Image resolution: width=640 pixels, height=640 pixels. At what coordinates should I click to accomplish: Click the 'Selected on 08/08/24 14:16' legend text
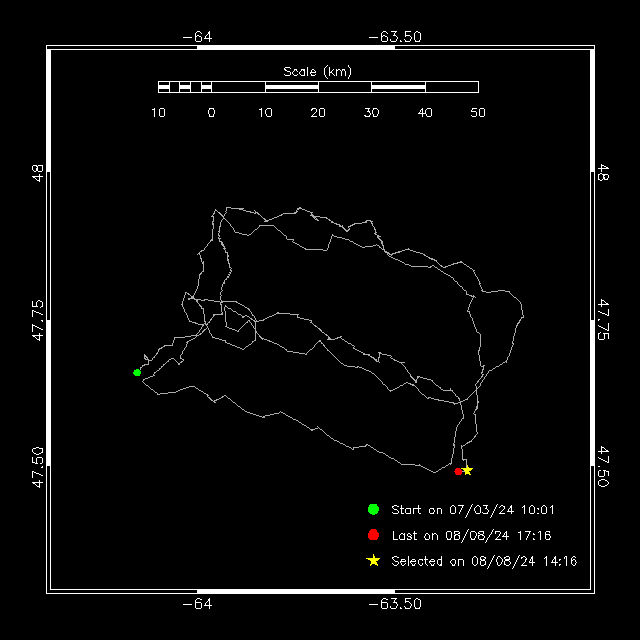point(484,561)
